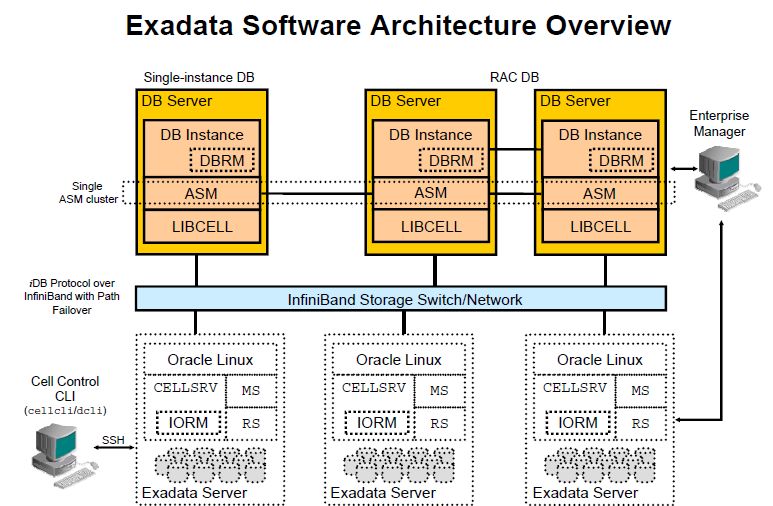Click right 'Exadata Server' caption

pyautogui.click(x=585, y=493)
